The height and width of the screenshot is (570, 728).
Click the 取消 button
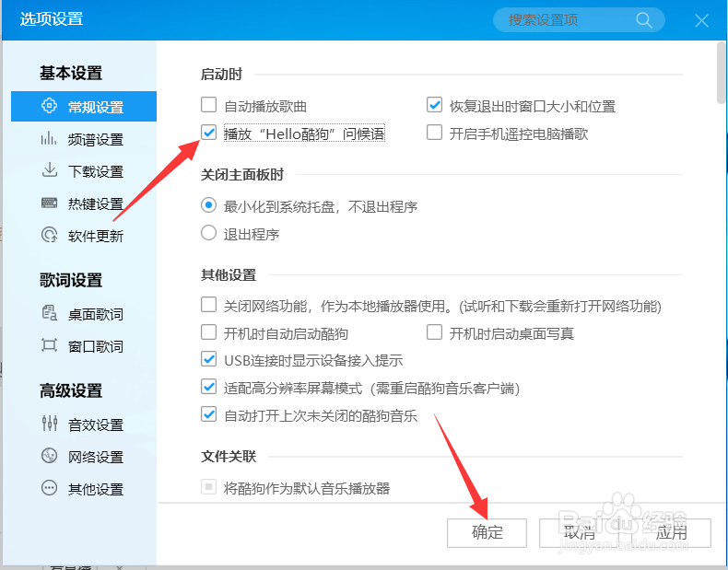click(579, 532)
